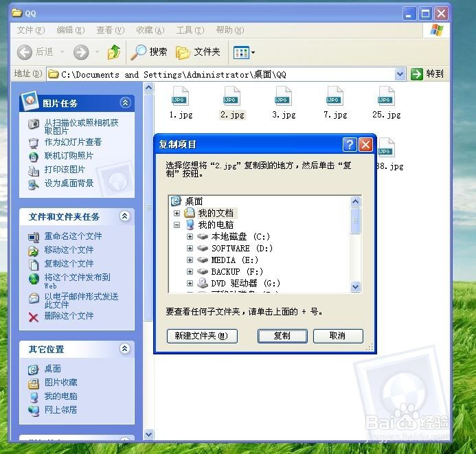Open the Views icon dropdown

click(244, 52)
